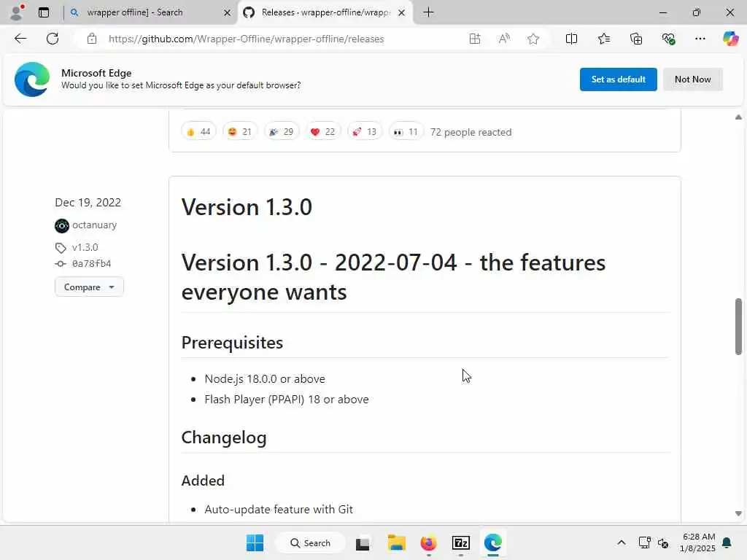Select 'Flash Player (PPAPI) 18 or above' text

tap(286, 399)
